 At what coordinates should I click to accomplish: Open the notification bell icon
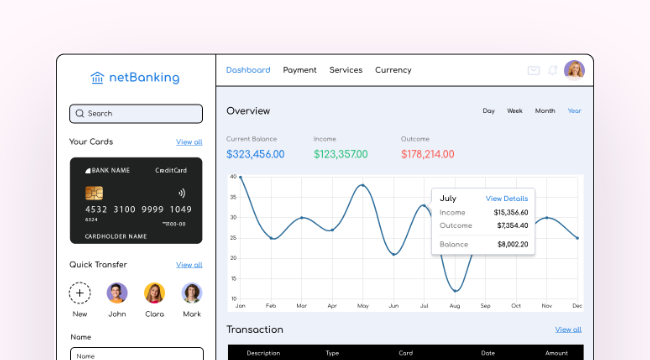pos(553,71)
